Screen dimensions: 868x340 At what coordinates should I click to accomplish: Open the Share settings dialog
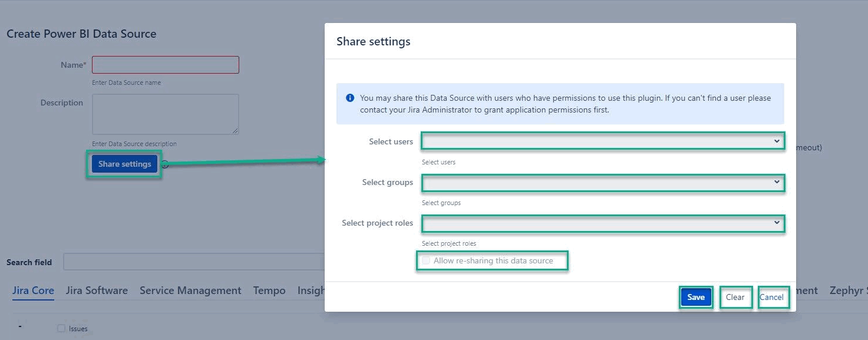coord(124,164)
